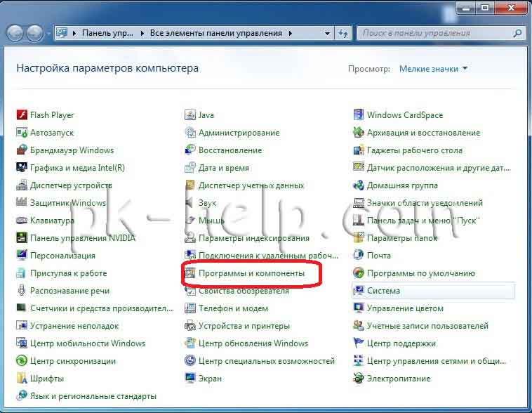Click the Защитник Windows icon
Image resolution: width=532 pixels, height=413 pixels.
pos(22,202)
